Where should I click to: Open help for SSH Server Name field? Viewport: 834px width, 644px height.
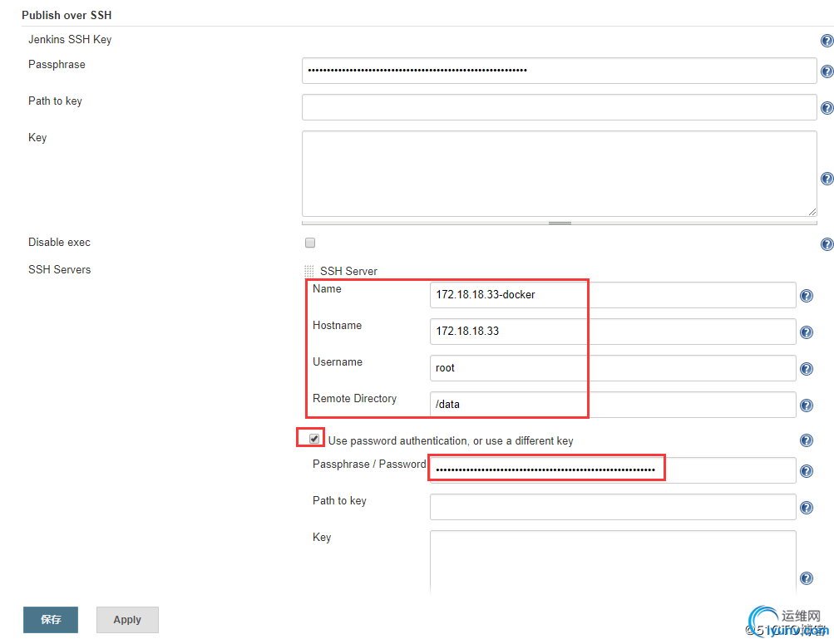(807, 296)
